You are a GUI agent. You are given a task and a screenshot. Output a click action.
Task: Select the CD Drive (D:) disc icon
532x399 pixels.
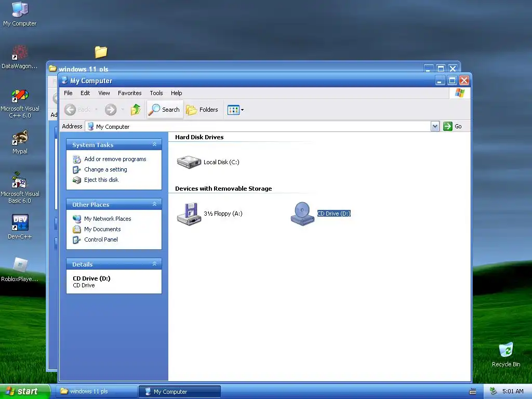pyautogui.click(x=303, y=214)
